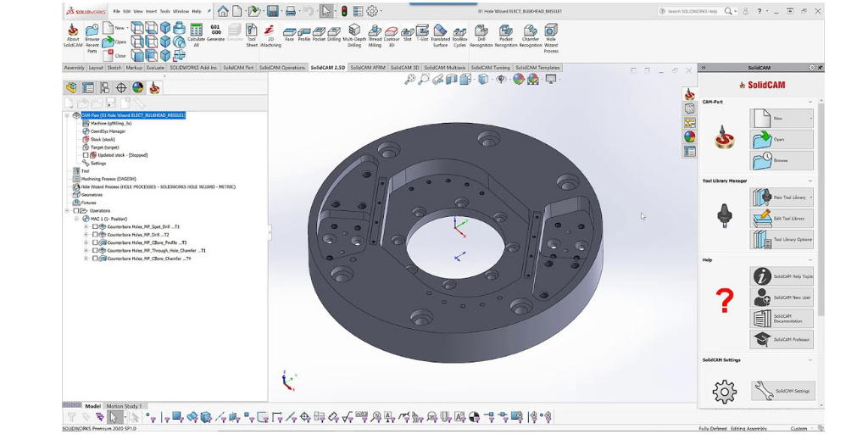Start 2D iMachining operation

[270, 36]
